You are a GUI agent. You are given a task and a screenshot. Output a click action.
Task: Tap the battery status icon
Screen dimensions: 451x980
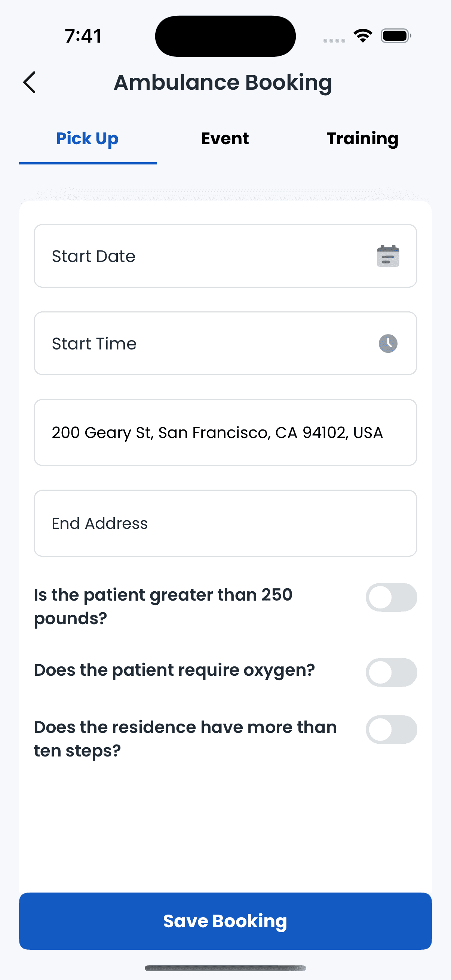tap(396, 36)
